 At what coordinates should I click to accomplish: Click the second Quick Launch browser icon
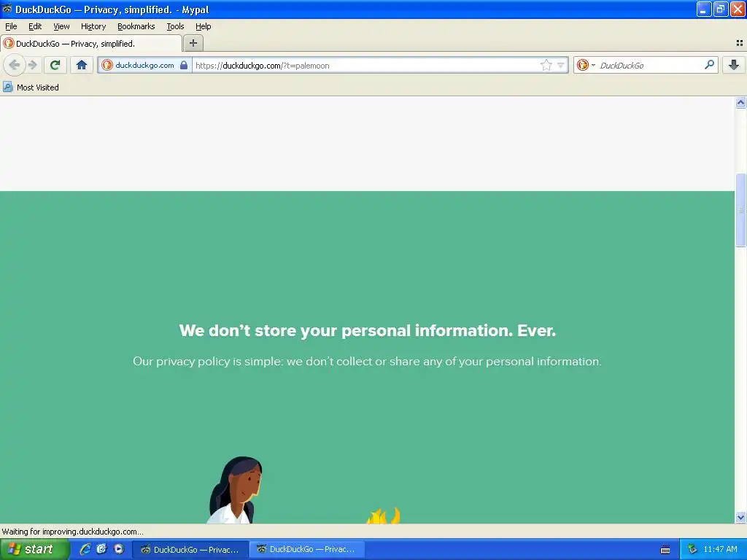point(102,549)
